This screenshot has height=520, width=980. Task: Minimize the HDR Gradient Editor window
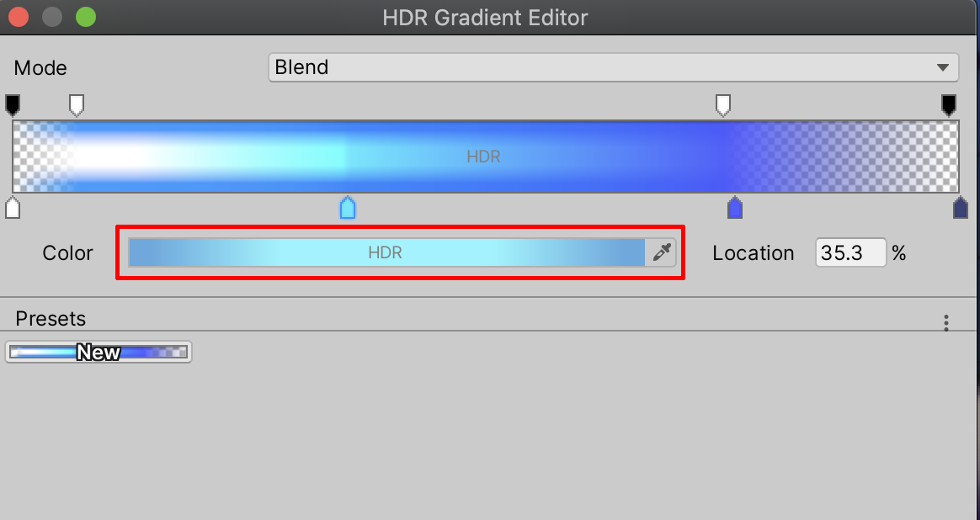pyautogui.click(x=52, y=16)
